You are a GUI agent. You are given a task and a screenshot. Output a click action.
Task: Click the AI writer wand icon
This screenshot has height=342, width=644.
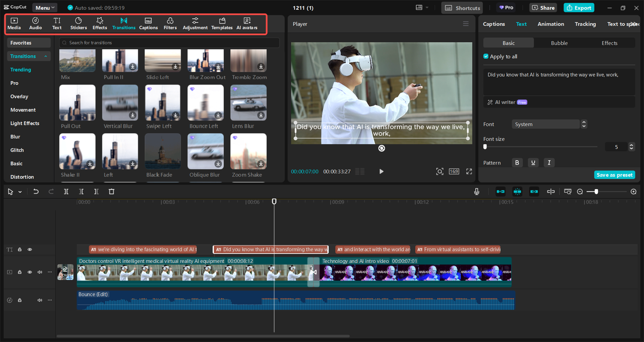tap(490, 102)
